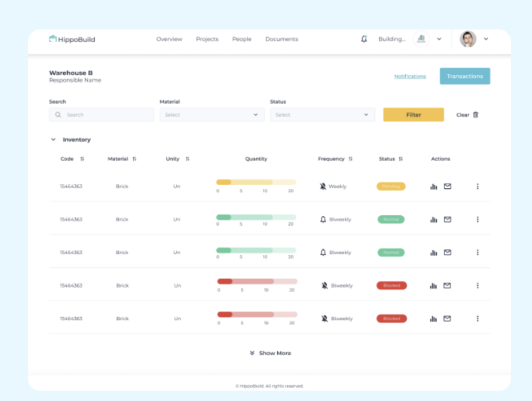Collapse the Inventory section
Image resolution: width=532 pixels, height=401 pixels.
(x=53, y=139)
